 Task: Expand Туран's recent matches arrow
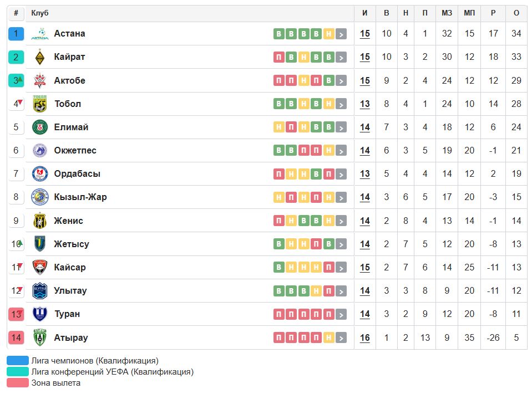(x=341, y=314)
